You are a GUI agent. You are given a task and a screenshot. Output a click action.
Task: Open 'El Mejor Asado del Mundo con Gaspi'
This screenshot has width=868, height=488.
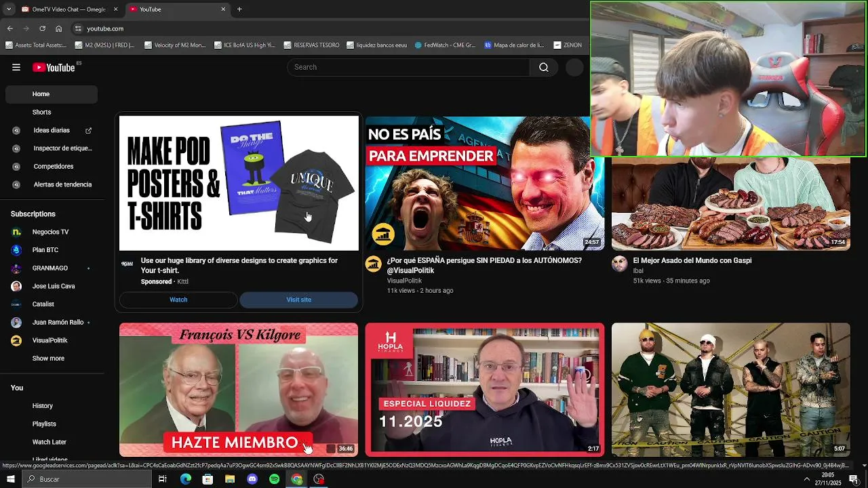pyautogui.click(x=692, y=260)
